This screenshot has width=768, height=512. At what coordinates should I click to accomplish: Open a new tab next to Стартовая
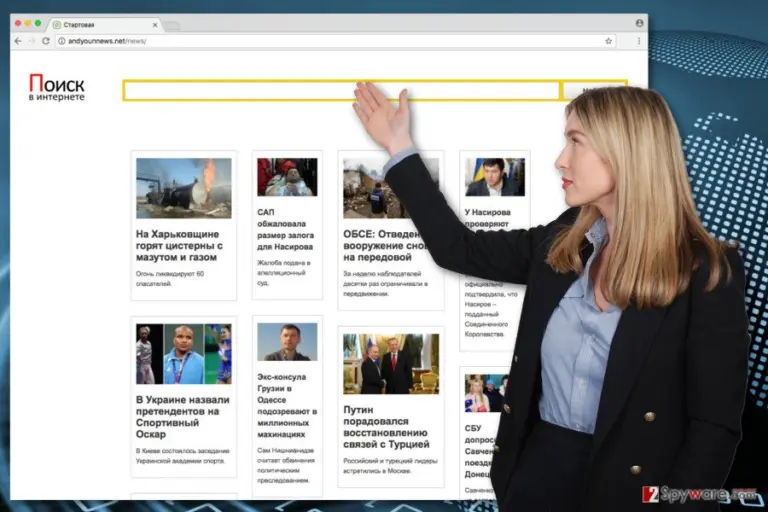(x=172, y=25)
